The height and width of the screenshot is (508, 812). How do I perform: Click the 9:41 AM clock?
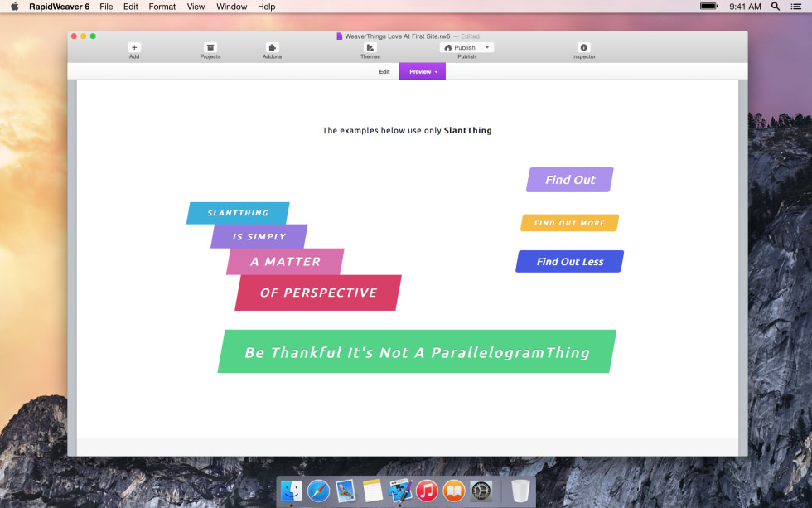[745, 6]
